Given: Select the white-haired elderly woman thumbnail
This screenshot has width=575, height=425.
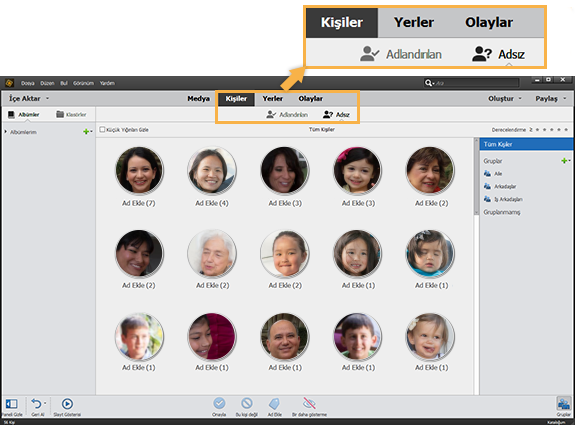Looking at the screenshot, I should tap(212, 253).
